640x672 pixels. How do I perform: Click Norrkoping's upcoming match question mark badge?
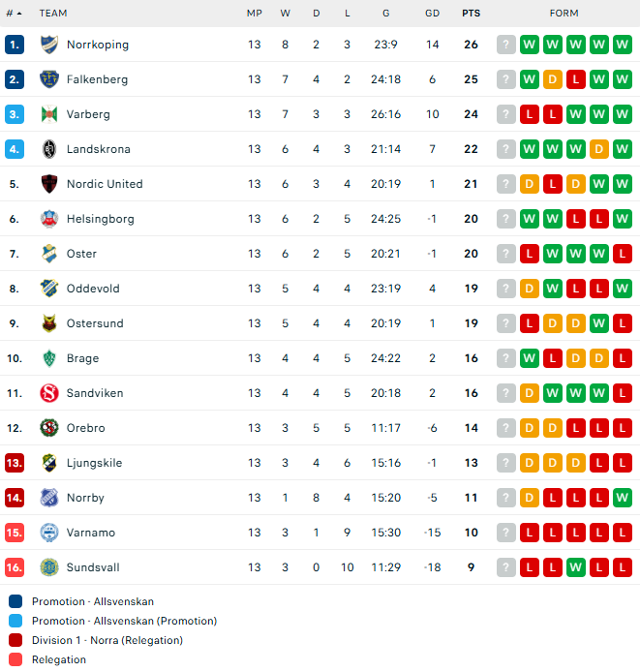pos(505,45)
